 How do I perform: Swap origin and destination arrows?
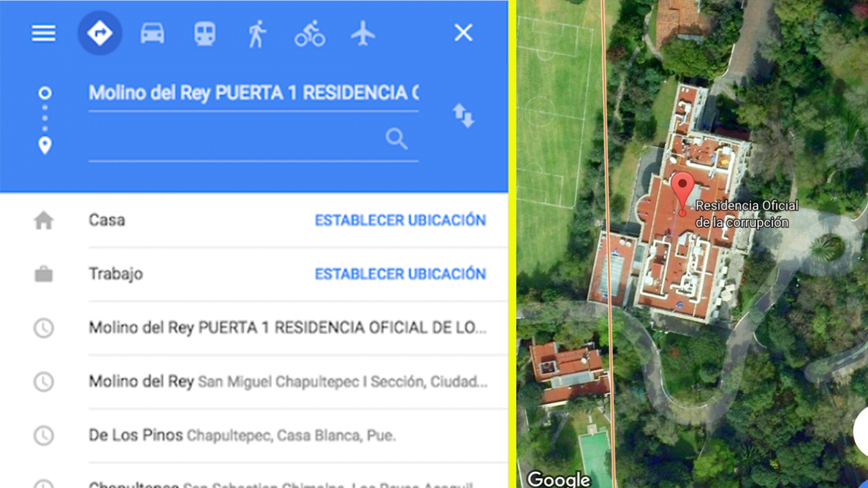click(463, 115)
